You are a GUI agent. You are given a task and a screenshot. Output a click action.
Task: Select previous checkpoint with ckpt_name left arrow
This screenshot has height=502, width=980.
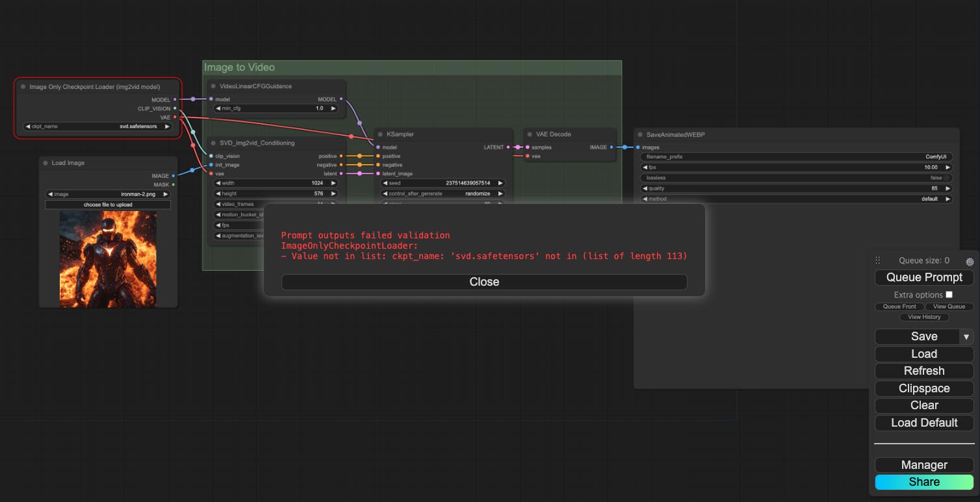click(x=28, y=127)
